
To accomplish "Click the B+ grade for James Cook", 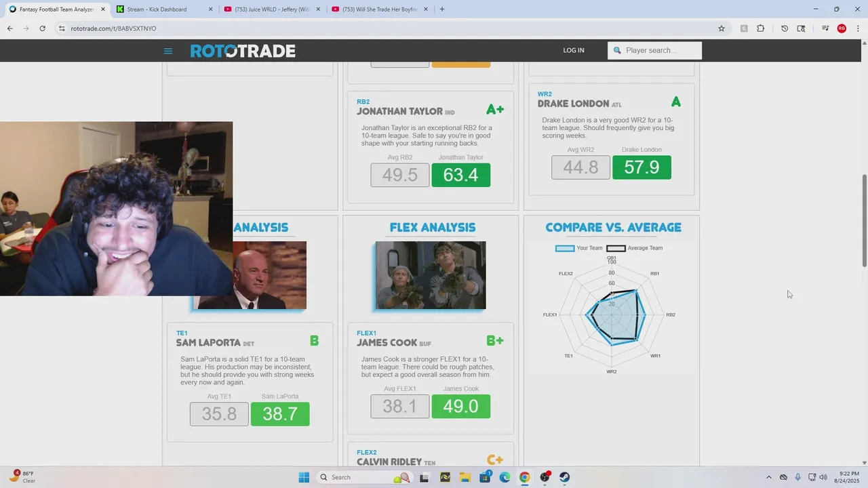I will 495,341.
